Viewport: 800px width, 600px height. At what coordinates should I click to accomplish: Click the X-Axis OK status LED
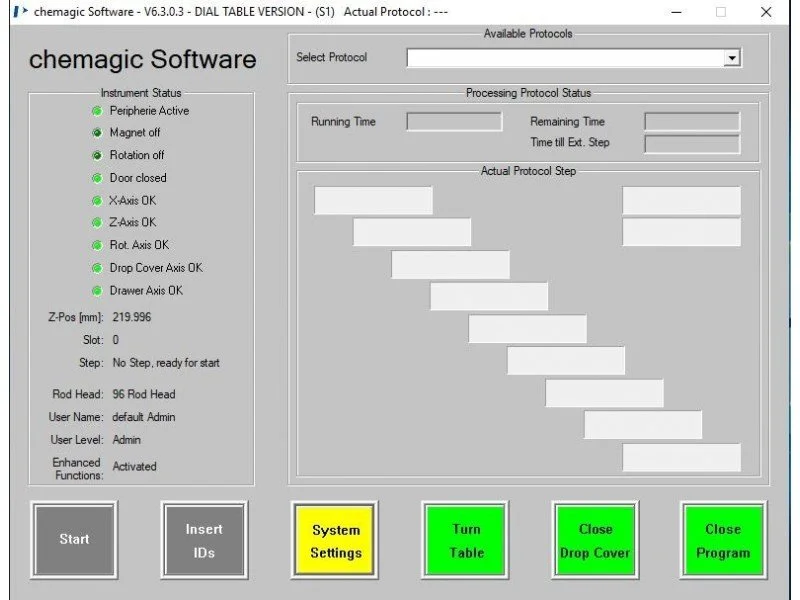pyautogui.click(x=97, y=201)
